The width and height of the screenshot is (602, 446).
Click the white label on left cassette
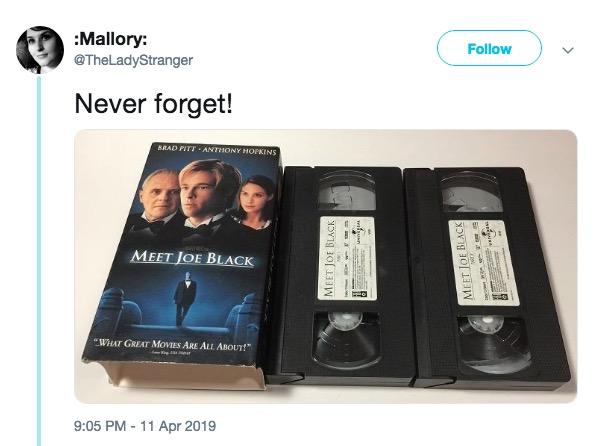pyautogui.click(x=347, y=258)
